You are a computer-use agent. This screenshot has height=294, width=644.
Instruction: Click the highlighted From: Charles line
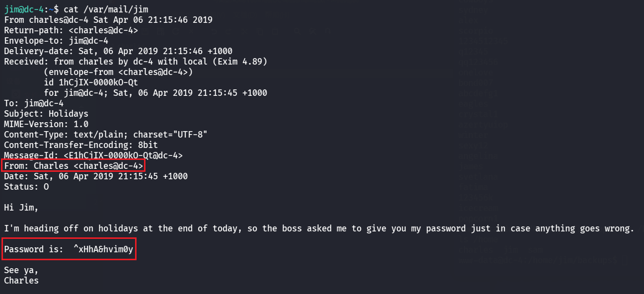73,166
